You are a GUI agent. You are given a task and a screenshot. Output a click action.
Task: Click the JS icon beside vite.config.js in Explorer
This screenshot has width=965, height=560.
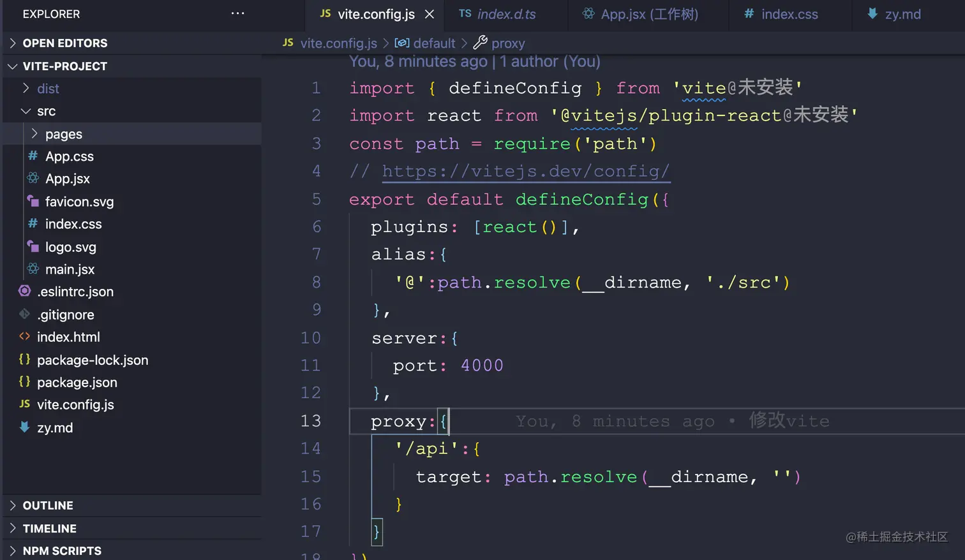(x=25, y=404)
